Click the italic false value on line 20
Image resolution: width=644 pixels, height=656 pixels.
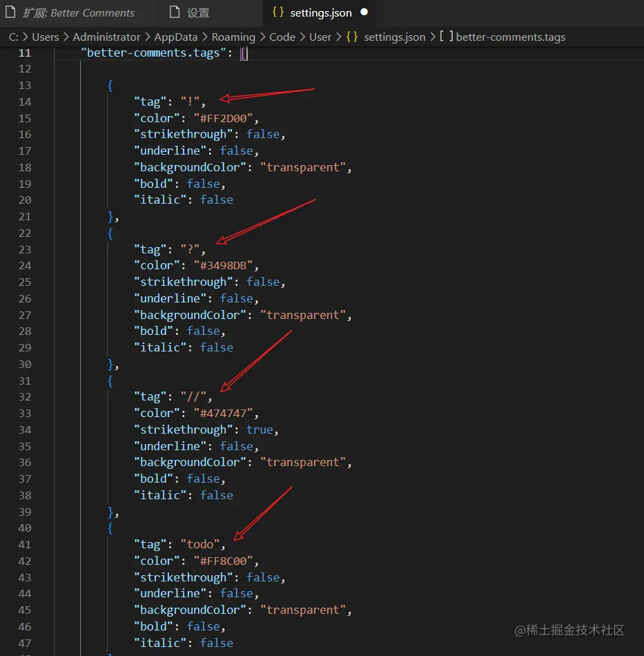pyautogui.click(x=216, y=200)
